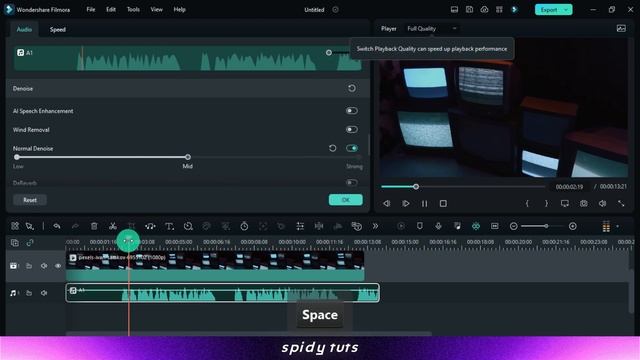The height and width of the screenshot is (360, 640).
Task: Step back one frame in player
Action: (x=387, y=203)
